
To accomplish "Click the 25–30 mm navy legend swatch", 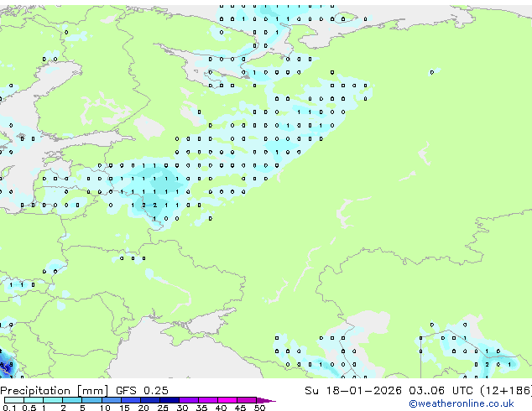I will click(x=169, y=400).
